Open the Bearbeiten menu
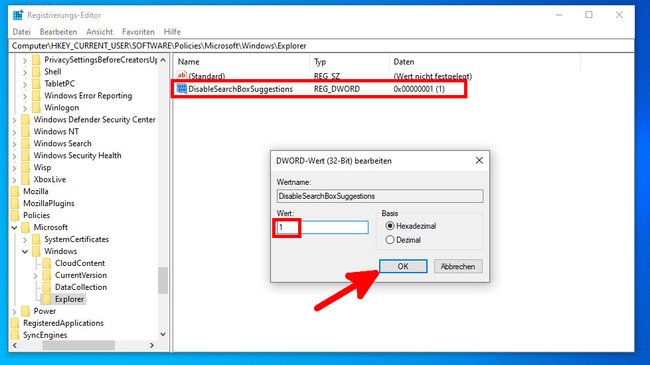The height and width of the screenshot is (365, 650). pos(58,32)
